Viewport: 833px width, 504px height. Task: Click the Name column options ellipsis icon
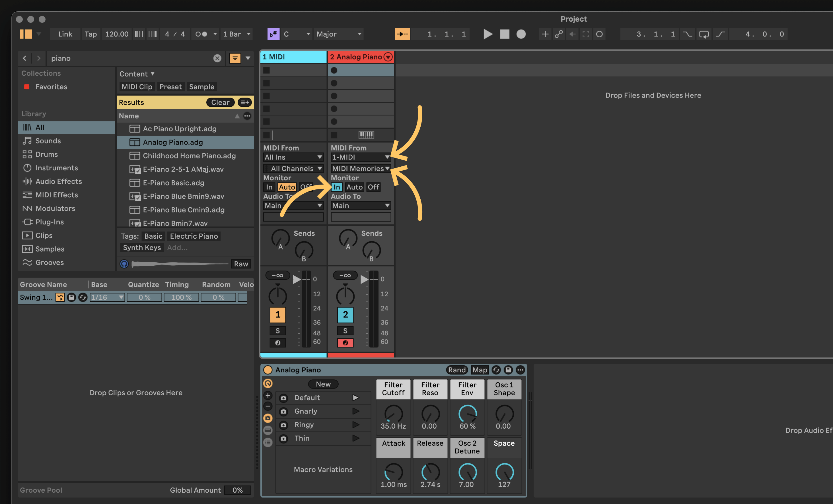[248, 116]
